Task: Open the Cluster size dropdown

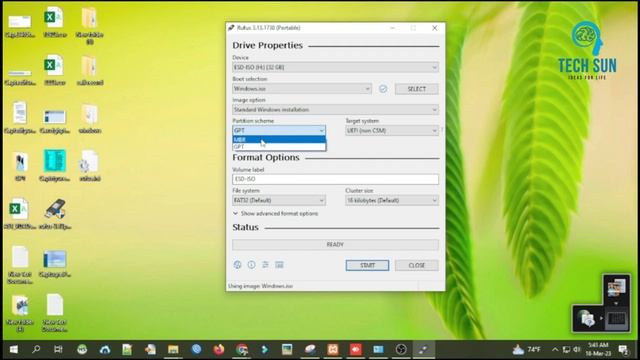Action: [392, 200]
